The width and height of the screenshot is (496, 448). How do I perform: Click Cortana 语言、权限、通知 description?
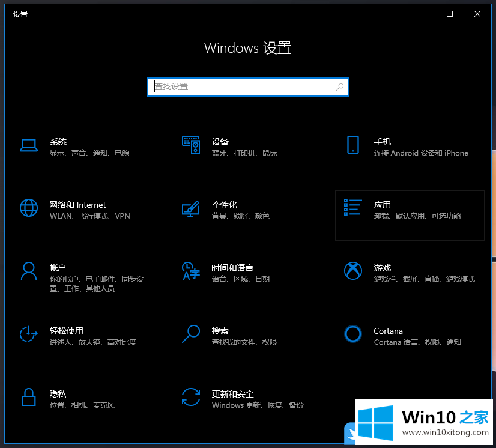coord(417,342)
